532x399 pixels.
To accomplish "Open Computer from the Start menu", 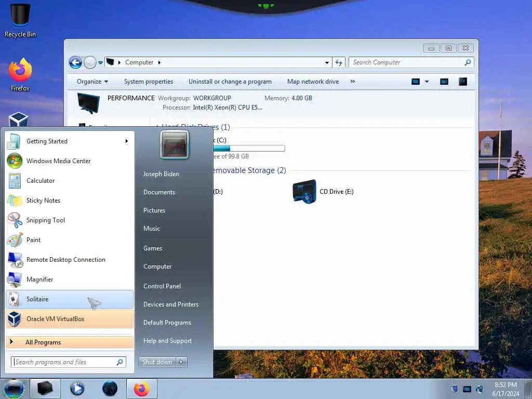I will (157, 267).
